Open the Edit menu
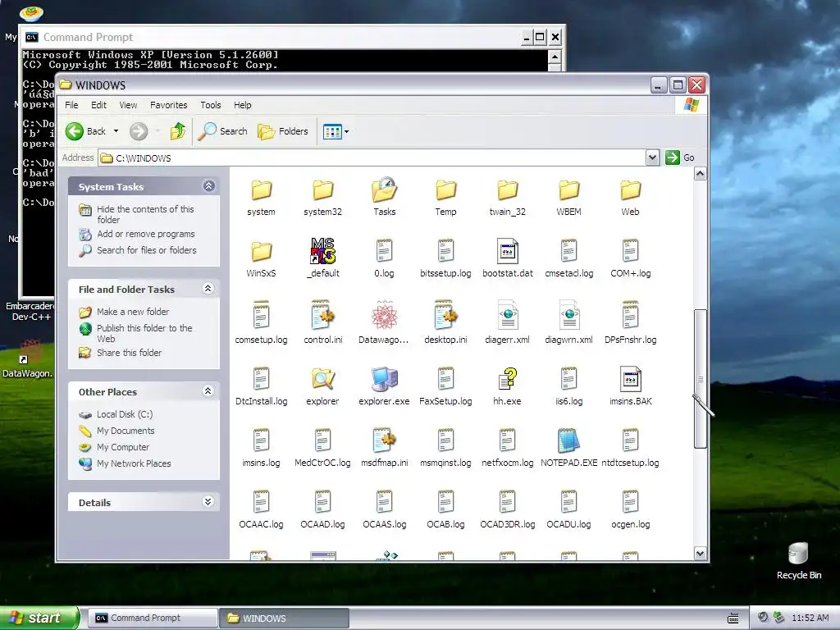Screen dimensions: 840x630 (98, 105)
